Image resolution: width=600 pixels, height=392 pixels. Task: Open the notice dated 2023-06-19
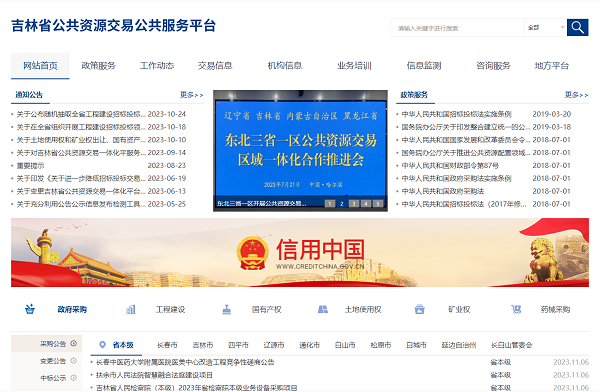[x=81, y=178]
